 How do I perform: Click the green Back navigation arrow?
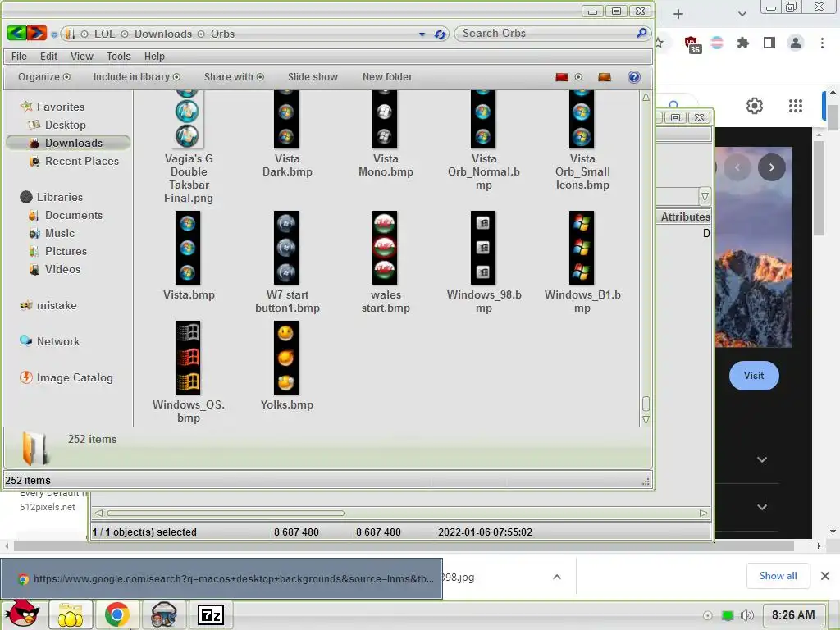coord(16,33)
